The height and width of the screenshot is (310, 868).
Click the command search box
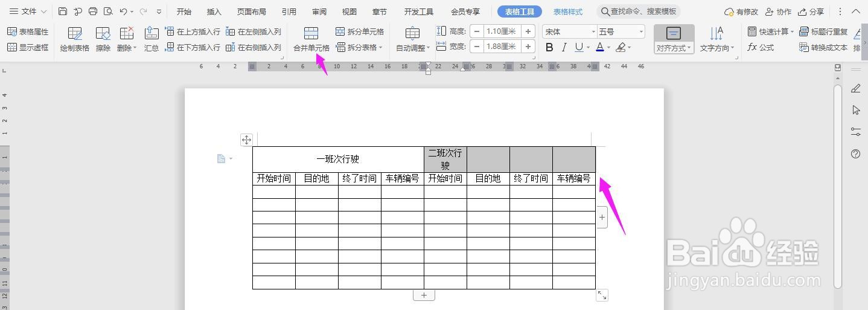[x=639, y=11]
